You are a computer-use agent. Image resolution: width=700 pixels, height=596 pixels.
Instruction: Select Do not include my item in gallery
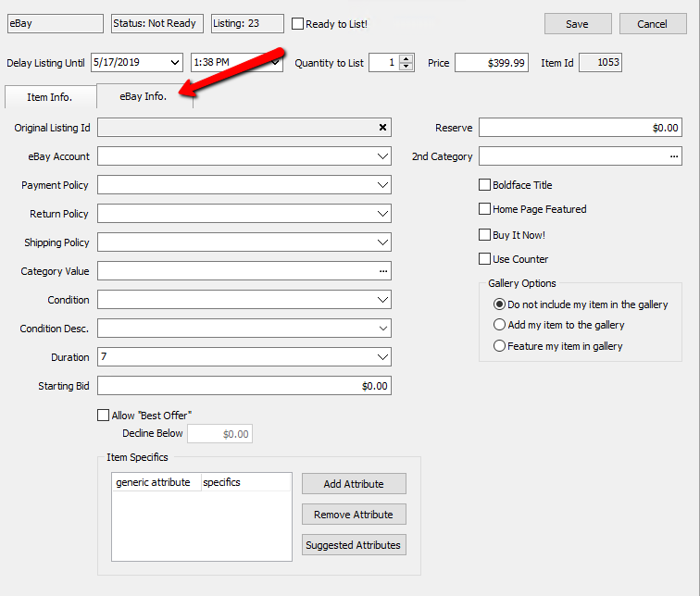[499, 304]
